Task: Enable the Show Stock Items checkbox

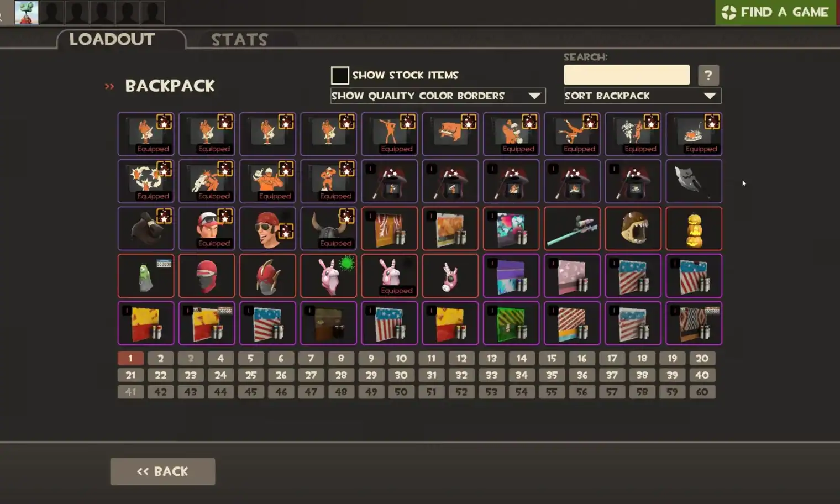Action: pyautogui.click(x=340, y=75)
